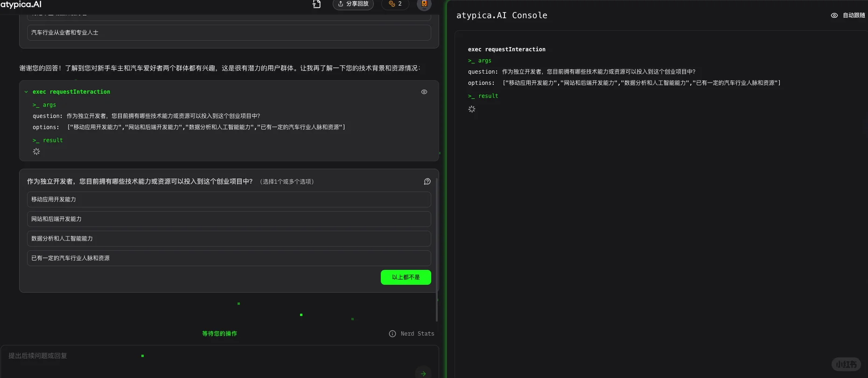Expand the result section in chat block
Image resolution: width=868 pixels, height=378 pixels.
(x=48, y=140)
